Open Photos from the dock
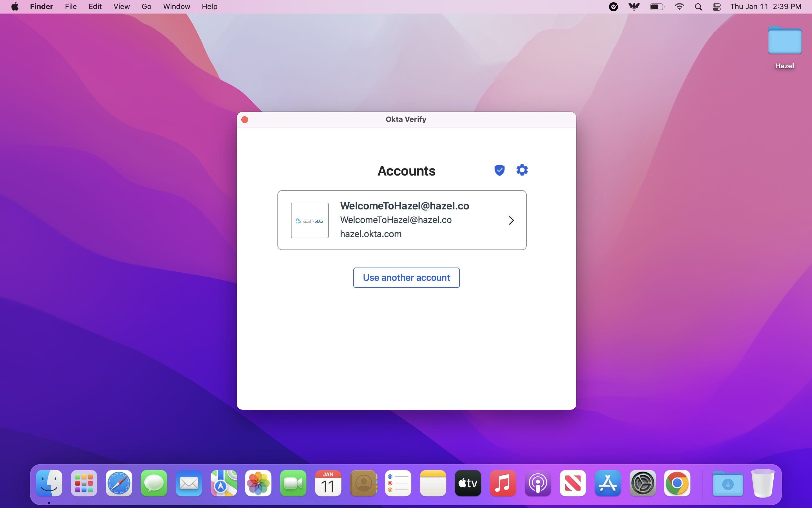Image resolution: width=812 pixels, height=508 pixels. [258, 483]
